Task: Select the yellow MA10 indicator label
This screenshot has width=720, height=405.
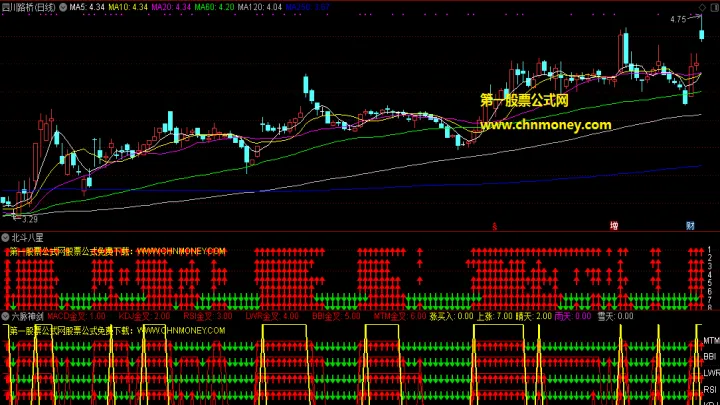Action: (128, 7)
